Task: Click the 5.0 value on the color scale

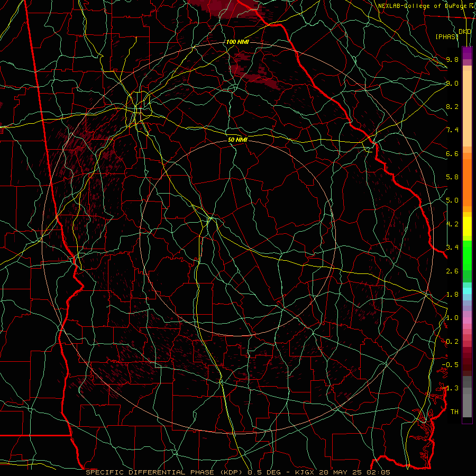Action: tap(452, 200)
